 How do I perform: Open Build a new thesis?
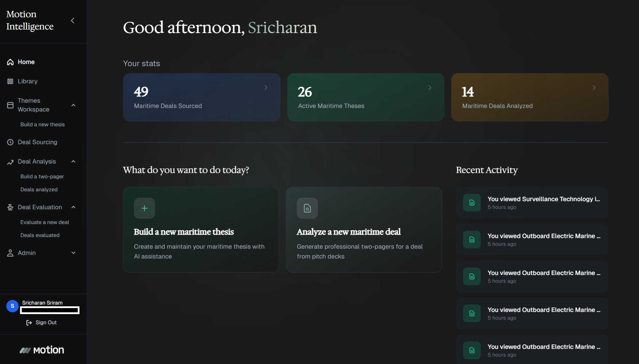click(42, 124)
